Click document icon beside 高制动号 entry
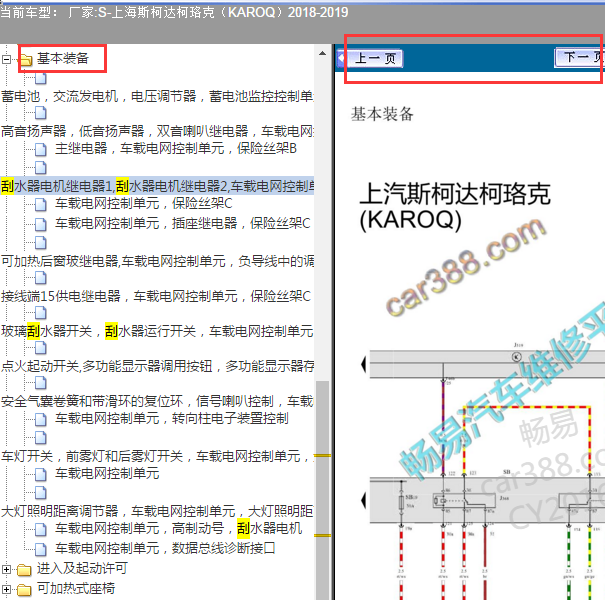Viewport: 605px width, 600px height. pyautogui.click(x=41, y=530)
